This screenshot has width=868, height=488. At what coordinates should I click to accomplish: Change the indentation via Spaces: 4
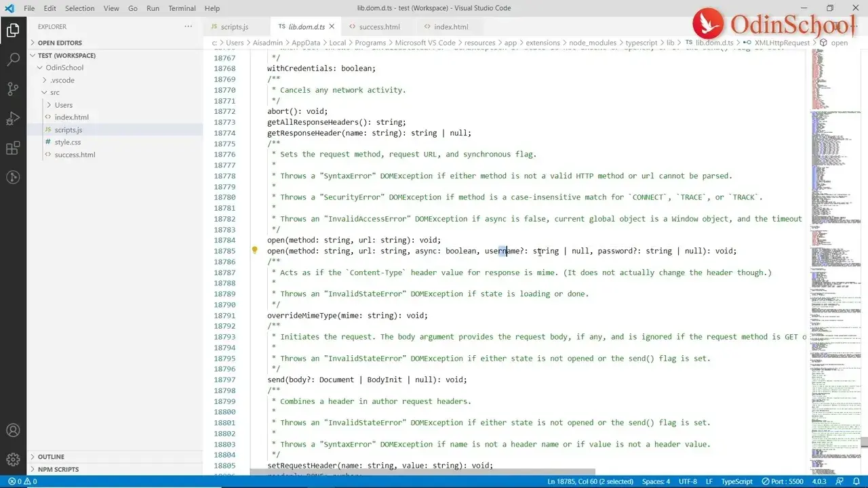[x=655, y=481]
